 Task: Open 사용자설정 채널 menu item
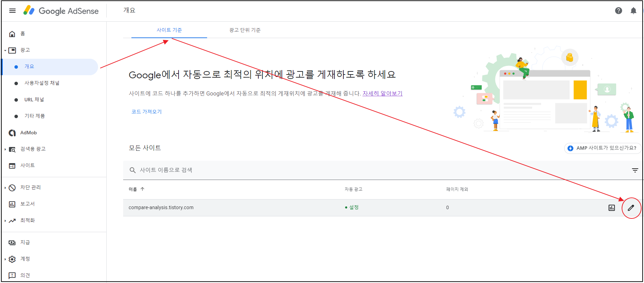(42, 83)
